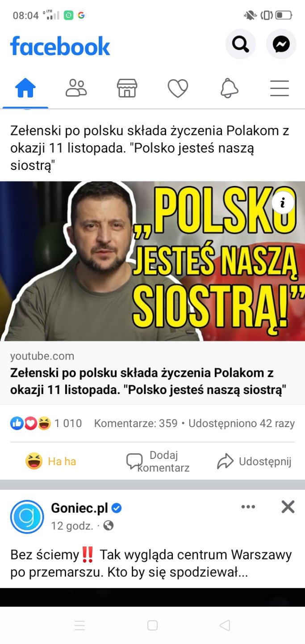
Task: Go to the Home feed tab
Action: (25, 88)
